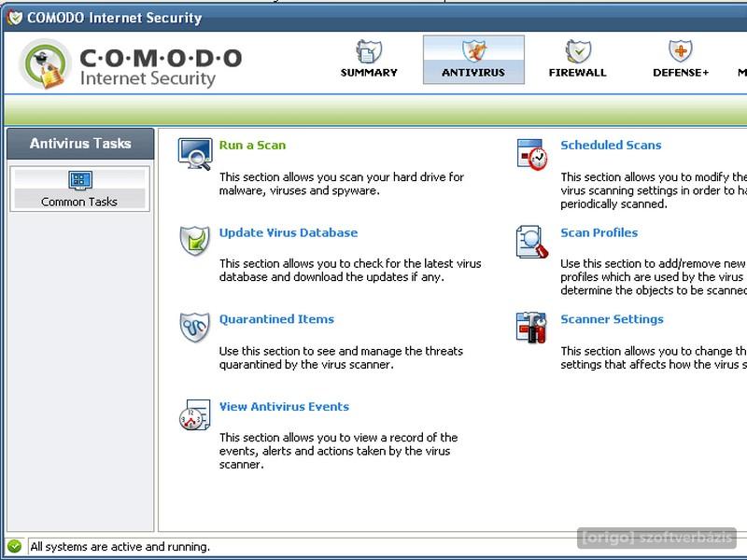Switch to the ANTIVIRUS tab label
Image resolution: width=747 pixels, height=560 pixels.
(473, 73)
